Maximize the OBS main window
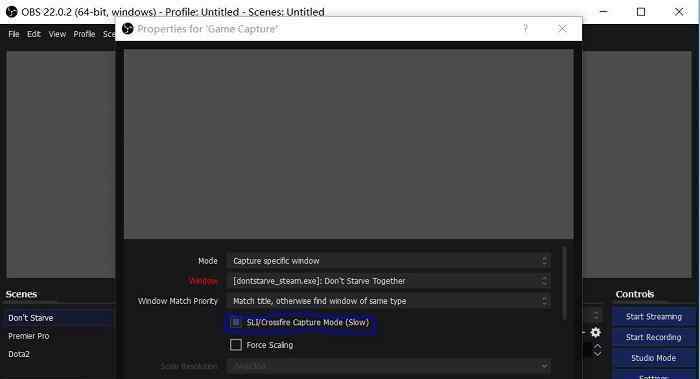Viewport: 700px width, 379px height. tap(641, 12)
